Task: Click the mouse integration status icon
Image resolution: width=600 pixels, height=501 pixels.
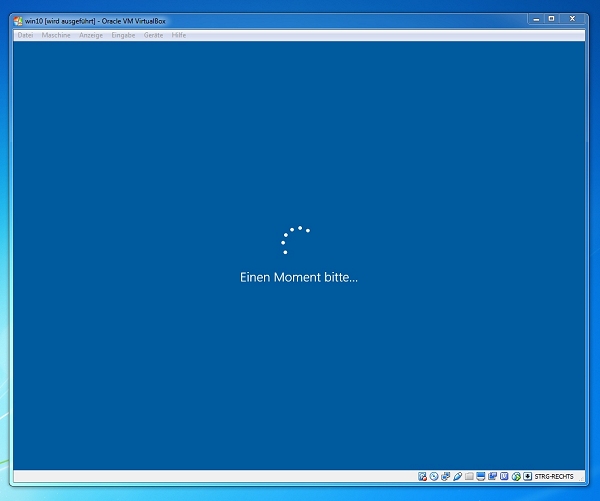Action: [x=516, y=477]
